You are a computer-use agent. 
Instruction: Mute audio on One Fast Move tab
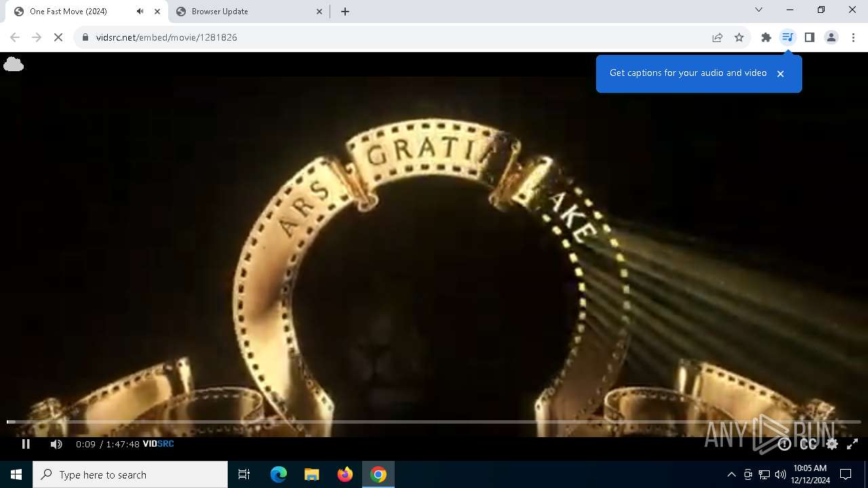(140, 11)
